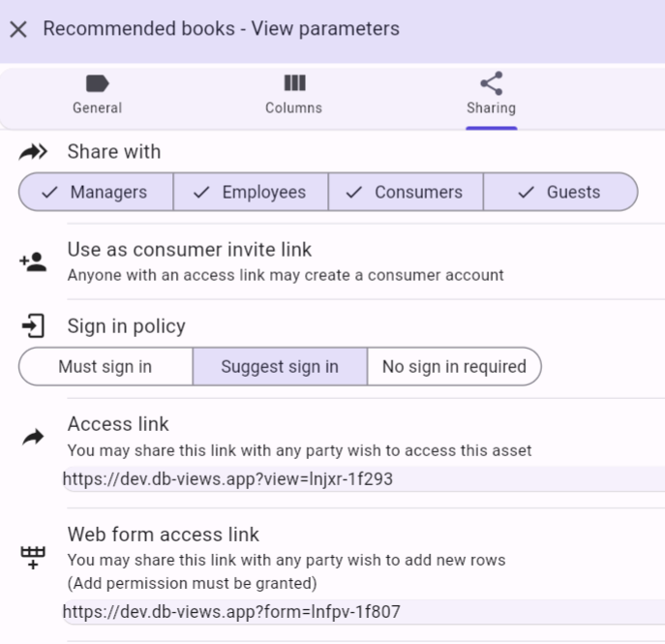The height and width of the screenshot is (644, 665).
Task: Toggle sharing with Employees
Action: 251,192
